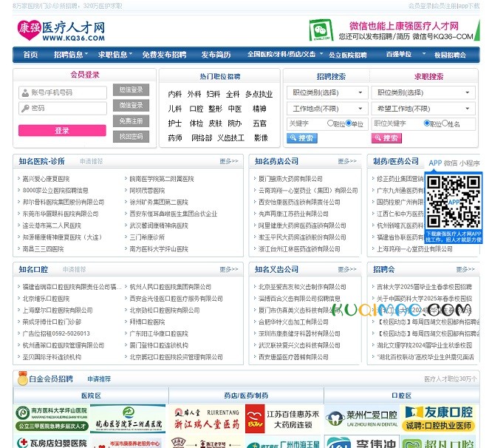Open 希望工作地(不限) dropdown
The height and width of the screenshot is (448, 492).
423,109
